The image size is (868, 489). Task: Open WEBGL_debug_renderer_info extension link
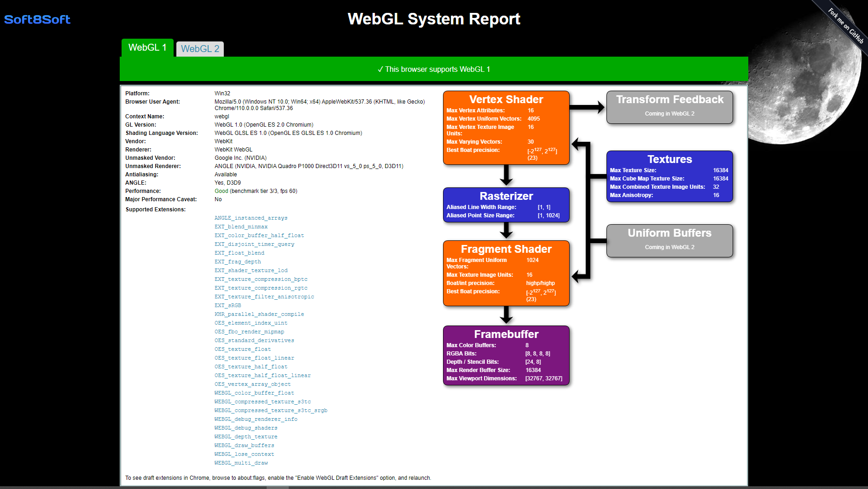pos(256,419)
